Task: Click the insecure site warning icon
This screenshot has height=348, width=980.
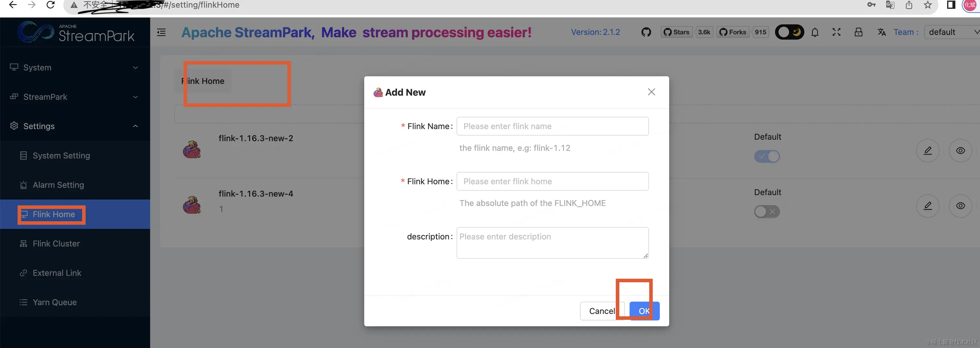Action: pos(74,5)
